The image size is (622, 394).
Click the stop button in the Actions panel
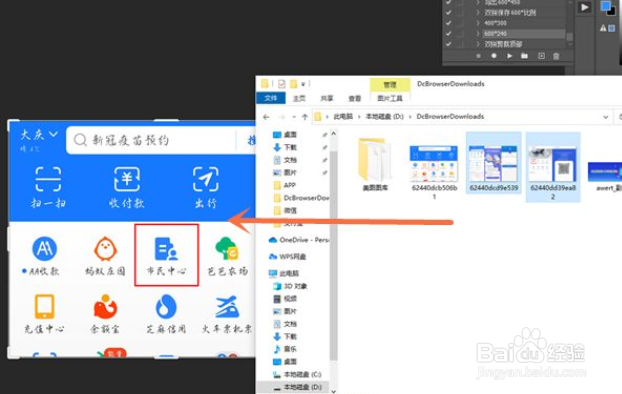pyautogui.click(x=478, y=56)
